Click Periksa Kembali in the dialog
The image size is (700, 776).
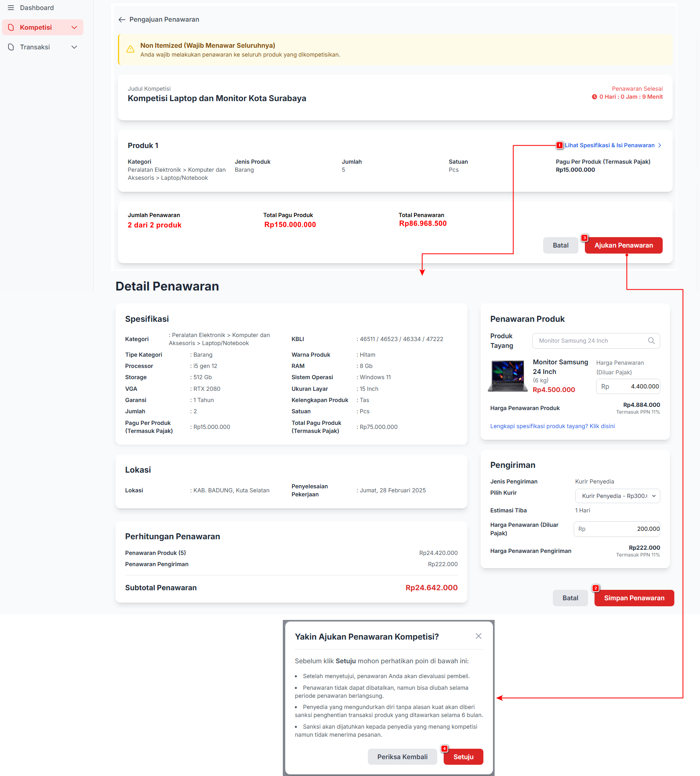(402, 757)
